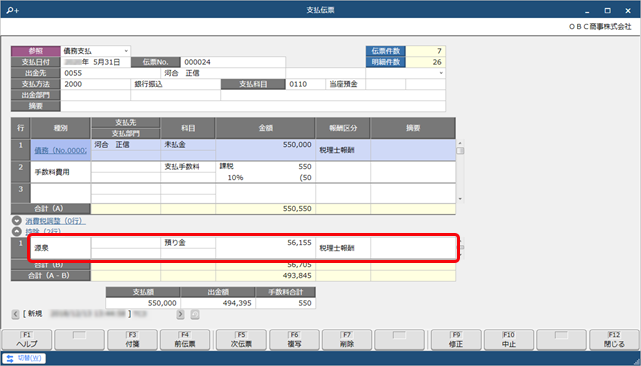Click the empty 出金部門 code field

tap(95, 95)
